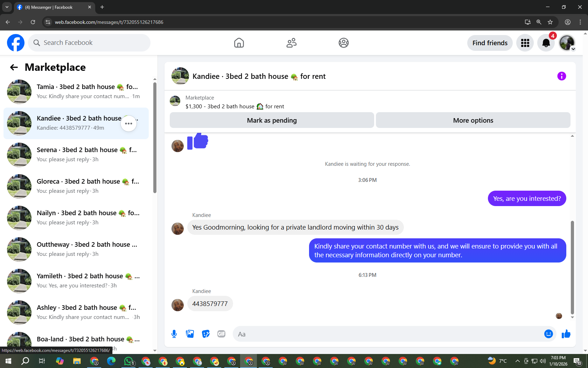Open More options for the listing

pyautogui.click(x=473, y=120)
